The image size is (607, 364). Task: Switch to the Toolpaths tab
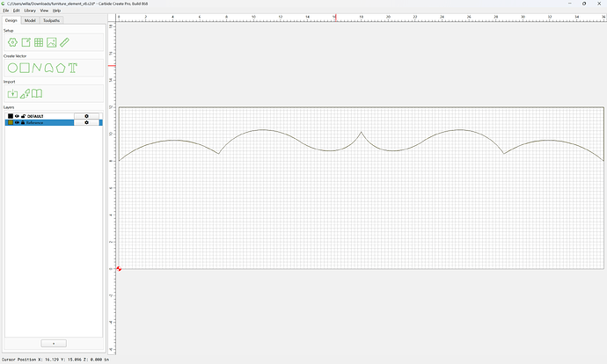(52, 20)
